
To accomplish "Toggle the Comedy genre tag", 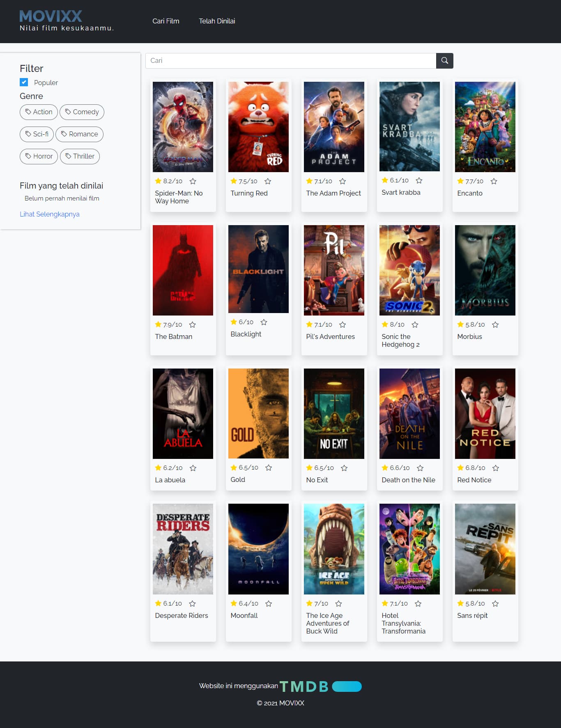I will click(82, 112).
